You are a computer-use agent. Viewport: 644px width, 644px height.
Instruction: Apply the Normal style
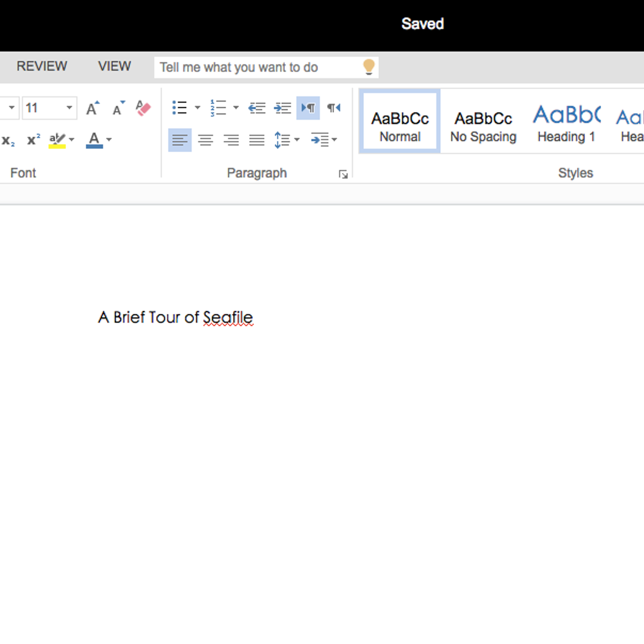tap(400, 121)
